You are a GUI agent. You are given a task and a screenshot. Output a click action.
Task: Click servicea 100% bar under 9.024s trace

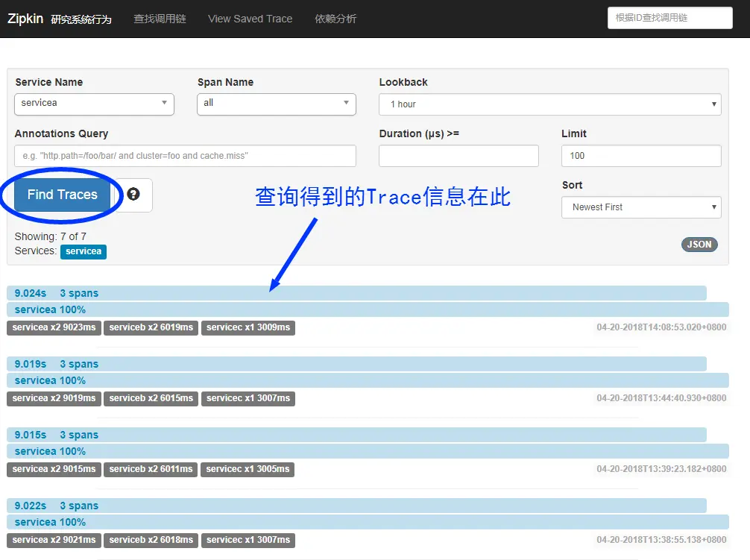pyautogui.click(x=368, y=309)
